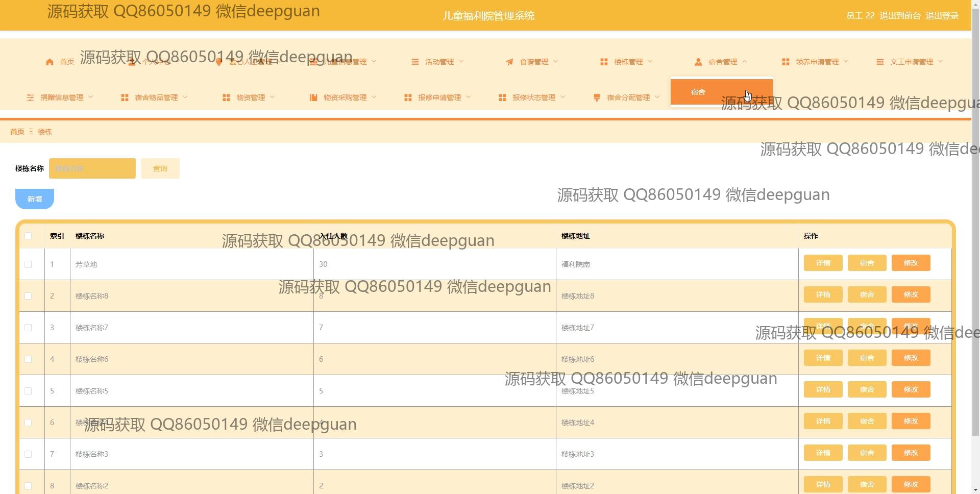The width and height of the screenshot is (980, 494).
Task: Focus the 楼栋名称 search input field
Action: click(92, 168)
